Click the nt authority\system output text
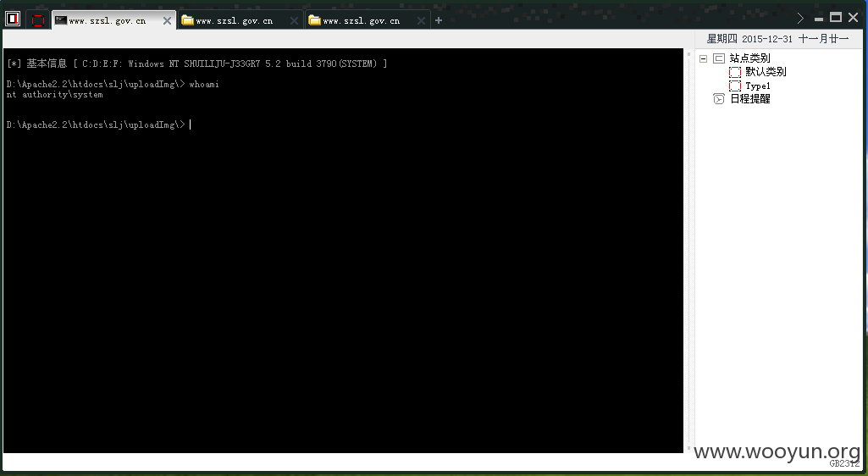This screenshot has width=868, height=476. coord(55,95)
